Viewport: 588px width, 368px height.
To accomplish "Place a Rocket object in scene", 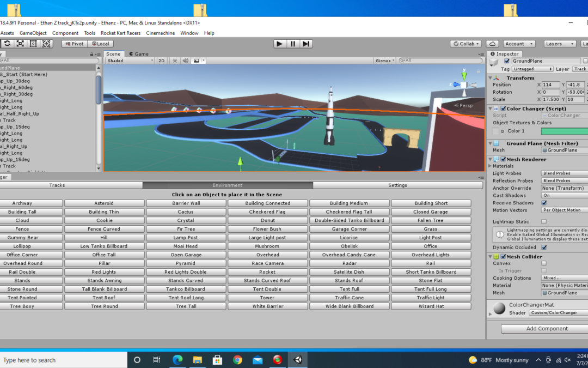I will [267, 272].
